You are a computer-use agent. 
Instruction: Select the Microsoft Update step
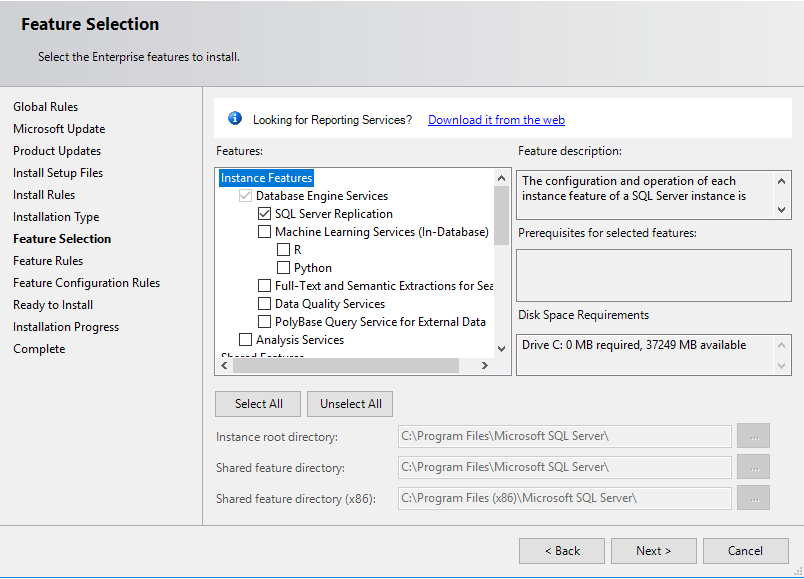(59, 129)
